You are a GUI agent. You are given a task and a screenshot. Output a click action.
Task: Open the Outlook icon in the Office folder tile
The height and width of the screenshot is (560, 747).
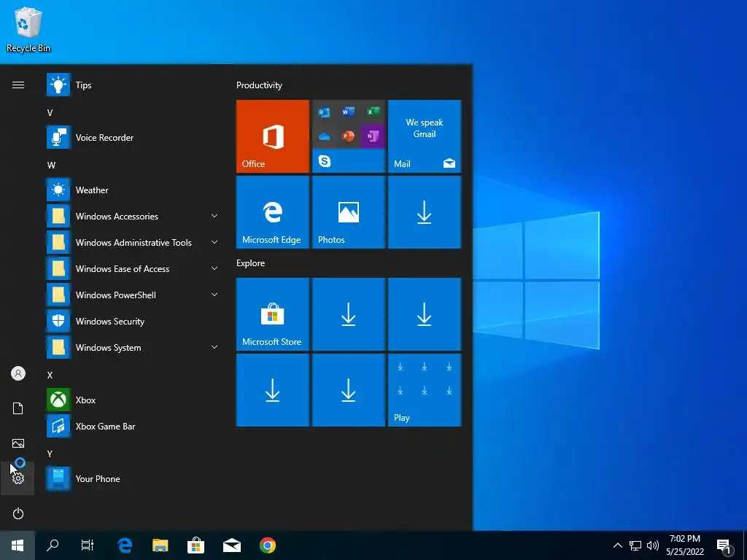coord(325,112)
